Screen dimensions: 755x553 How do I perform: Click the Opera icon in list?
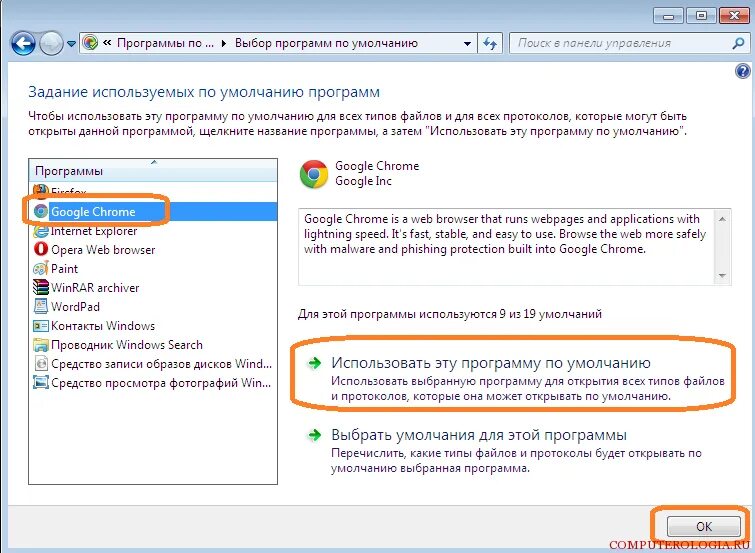pyautogui.click(x=41, y=249)
